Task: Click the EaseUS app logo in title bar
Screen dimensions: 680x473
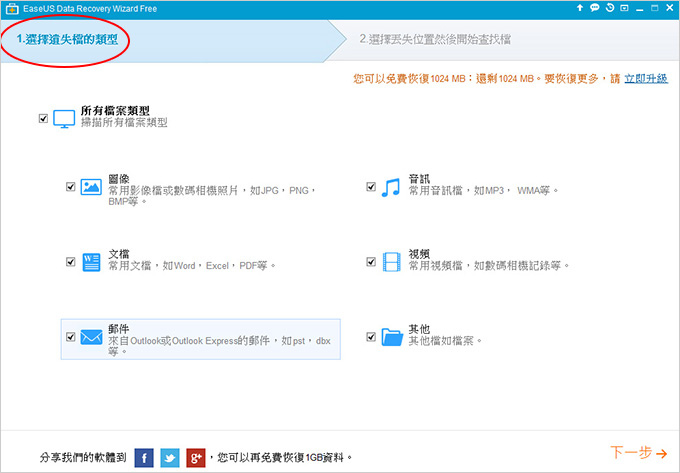Action: click(x=12, y=9)
